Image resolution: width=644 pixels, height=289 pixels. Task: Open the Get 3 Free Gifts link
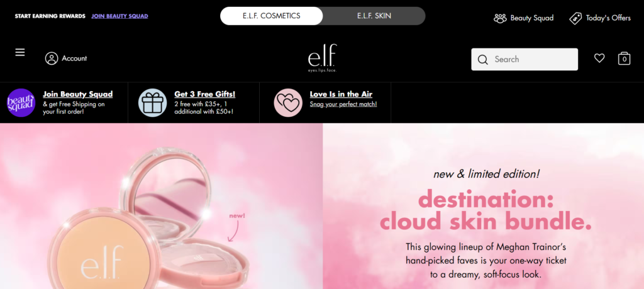[204, 94]
